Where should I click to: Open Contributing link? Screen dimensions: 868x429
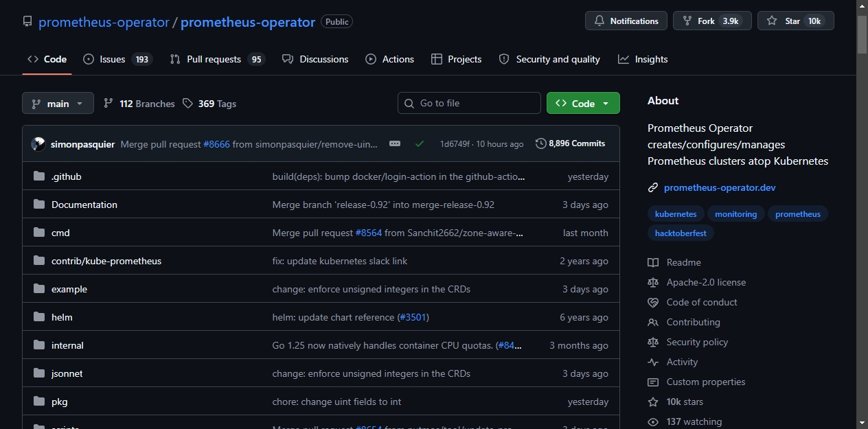[684, 322]
